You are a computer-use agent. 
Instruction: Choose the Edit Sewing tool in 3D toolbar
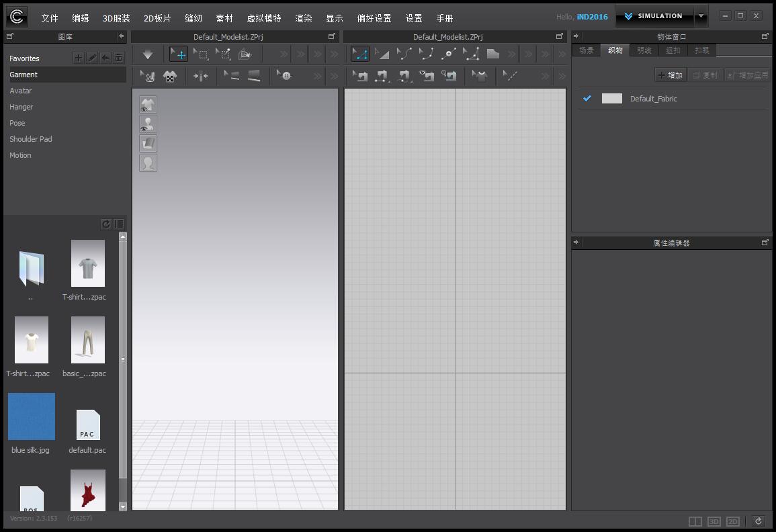coord(148,76)
